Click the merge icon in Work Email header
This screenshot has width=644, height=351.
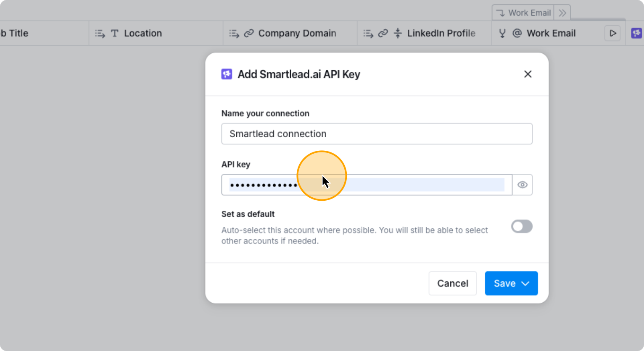click(x=502, y=33)
